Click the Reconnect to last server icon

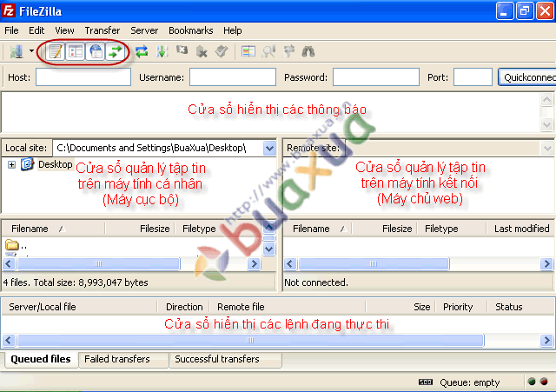click(222, 52)
